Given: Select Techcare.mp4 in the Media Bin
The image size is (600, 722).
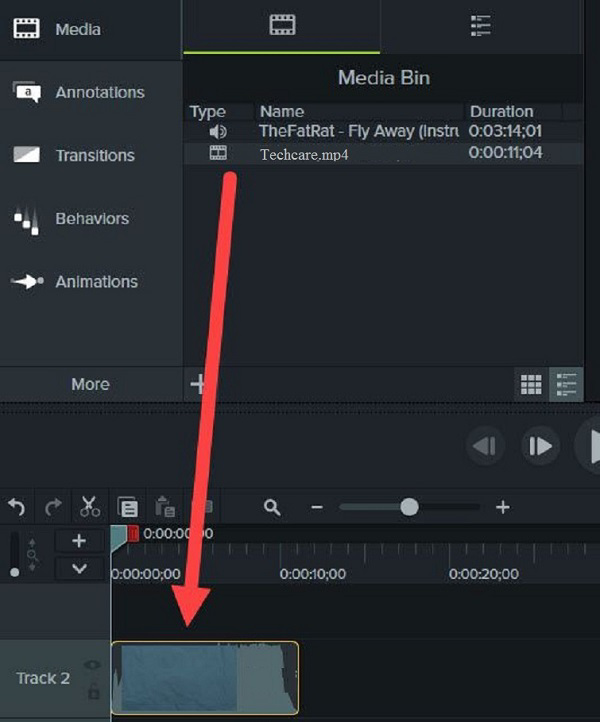Looking at the screenshot, I should pyautogui.click(x=305, y=154).
